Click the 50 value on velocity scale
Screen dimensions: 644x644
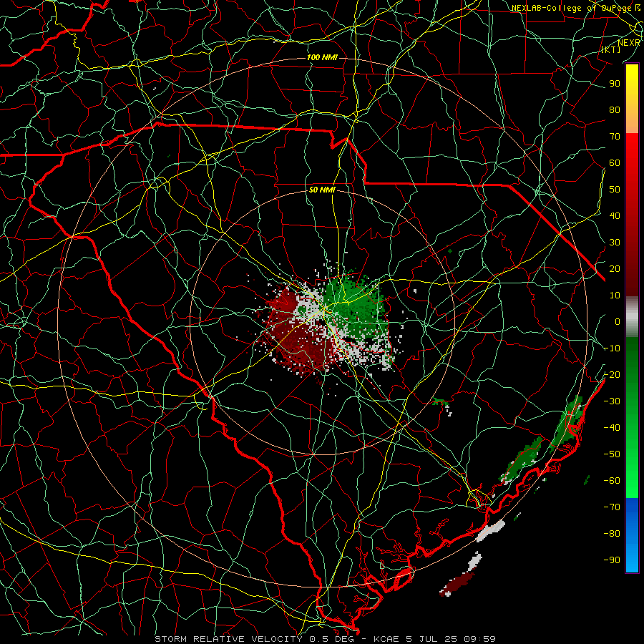pos(615,190)
